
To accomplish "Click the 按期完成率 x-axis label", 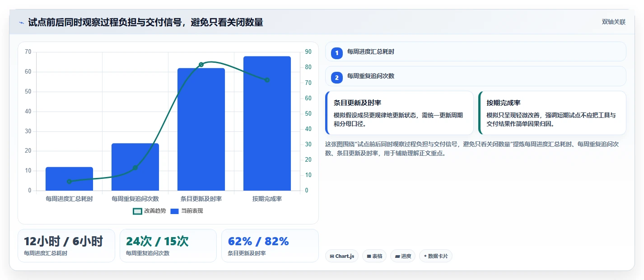I will (x=267, y=199).
